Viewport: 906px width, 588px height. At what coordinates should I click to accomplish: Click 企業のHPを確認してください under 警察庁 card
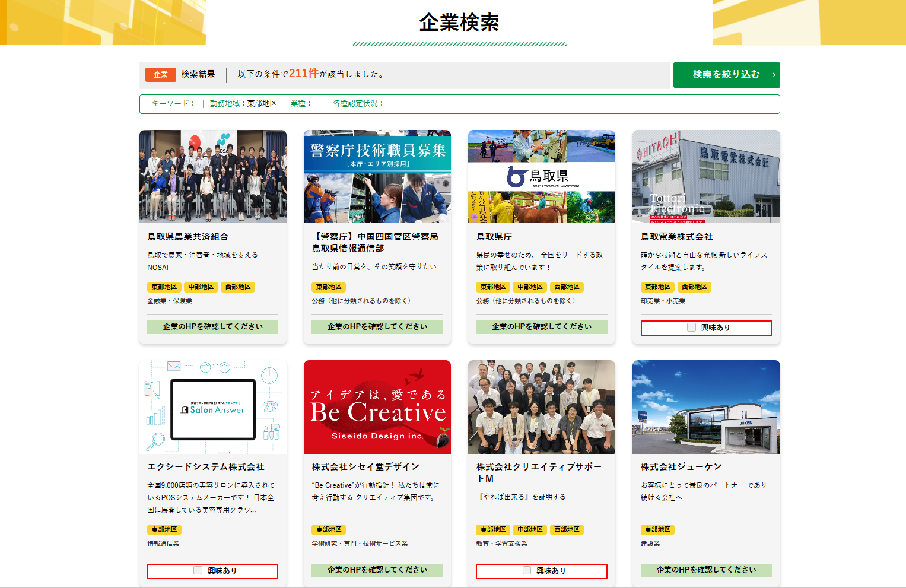377,327
